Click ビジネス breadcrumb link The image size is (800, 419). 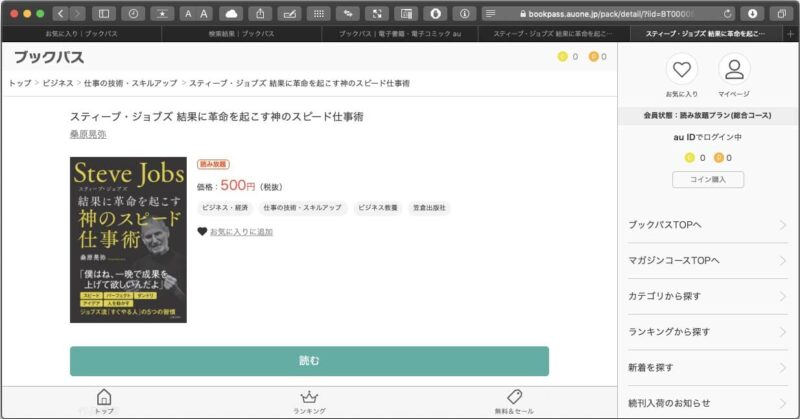tap(58, 83)
